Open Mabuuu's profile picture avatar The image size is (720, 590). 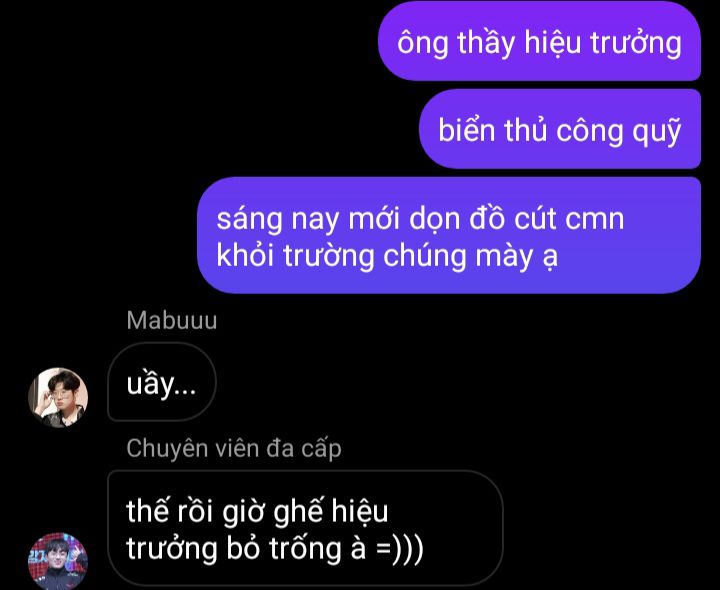tap(58, 397)
